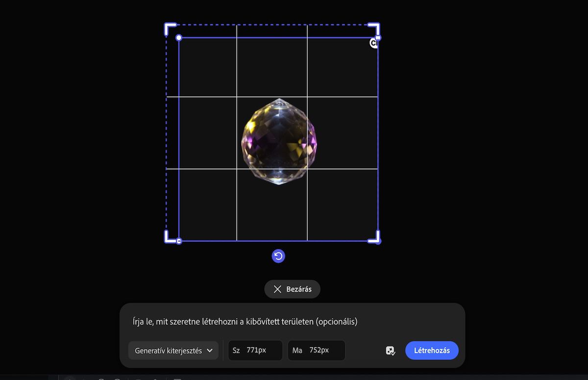Click the crystal ball image in the canvas

pyautogui.click(x=278, y=141)
